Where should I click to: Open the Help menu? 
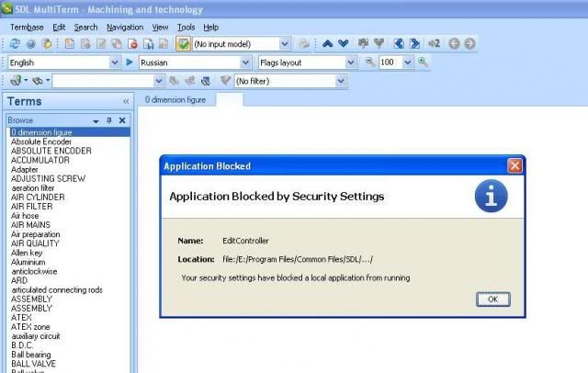coord(211,28)
